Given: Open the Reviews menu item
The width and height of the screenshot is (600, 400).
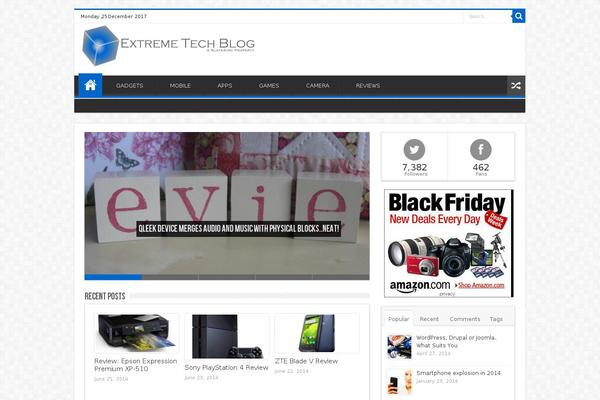Looking at the screenshot, I should pos(368,86).
